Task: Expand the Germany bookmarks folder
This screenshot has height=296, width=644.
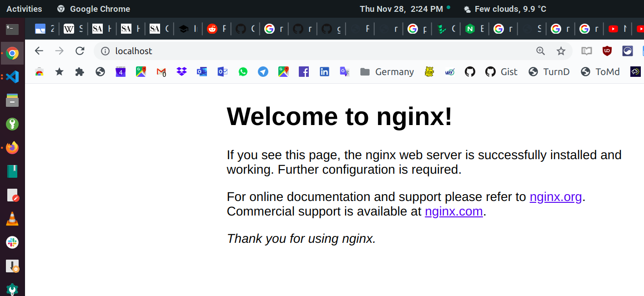Action: pyautogui.click(x=387, y=72)
